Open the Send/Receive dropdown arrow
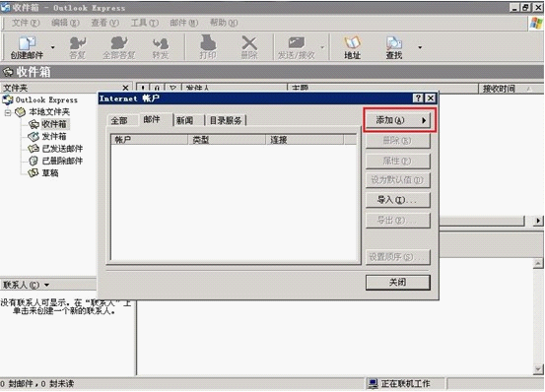Image resolution: width=545 pixels, height=392 pixels. pyautogui.click(x=322, y=47)
